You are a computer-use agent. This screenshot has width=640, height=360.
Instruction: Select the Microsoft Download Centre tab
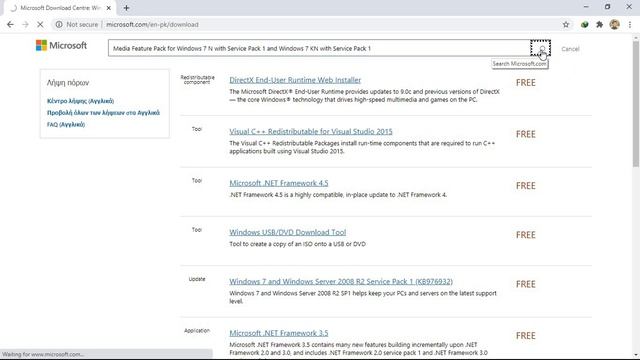tap(60, 8)
